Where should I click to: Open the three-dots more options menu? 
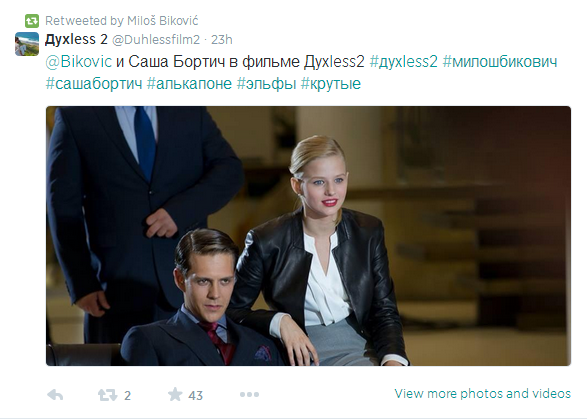[x=249, y=394]
